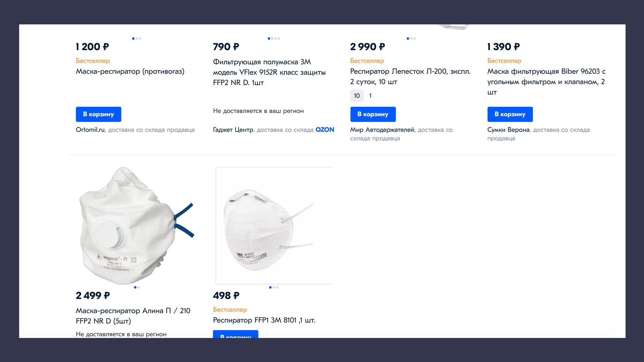This screenshot has height=362, width=644.
Task: Click the OZON warehouse logo
Action: [x=325, y=130]
